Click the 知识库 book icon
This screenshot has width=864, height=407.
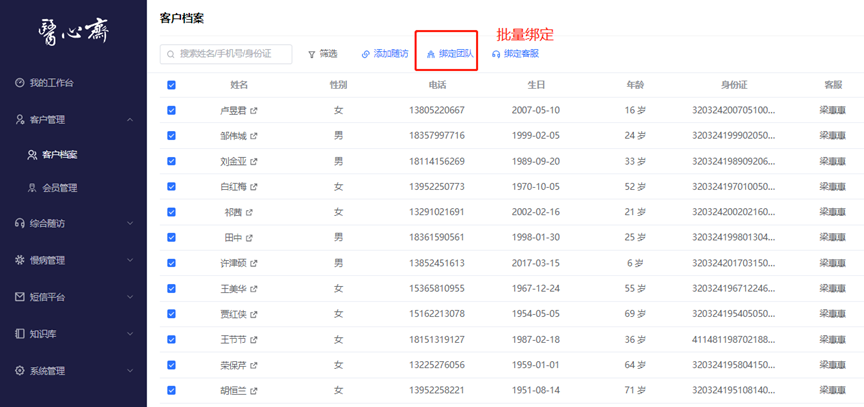20,334
